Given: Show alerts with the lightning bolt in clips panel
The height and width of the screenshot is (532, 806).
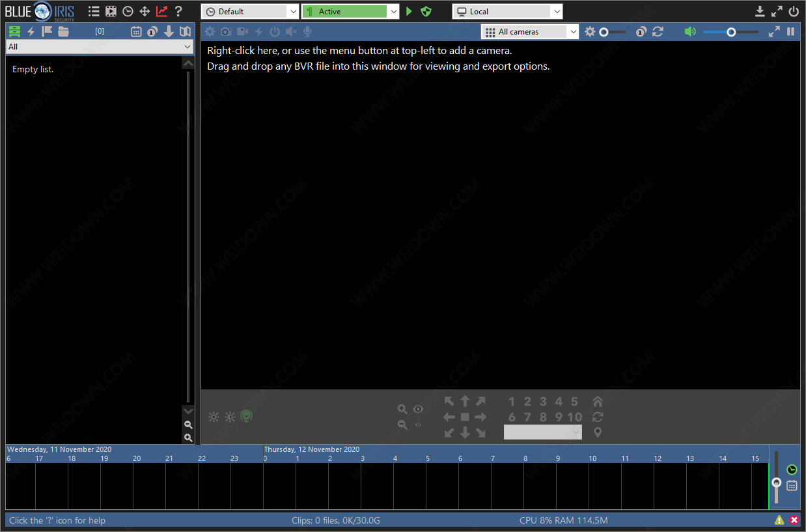Looking at the screenshot, I should coord(31,31).
